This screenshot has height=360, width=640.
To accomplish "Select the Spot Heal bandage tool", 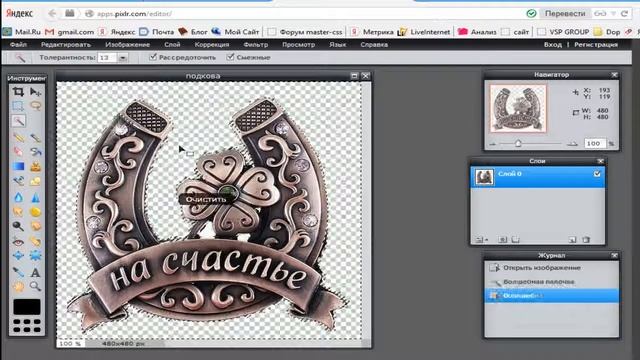I will pos(36,242).
